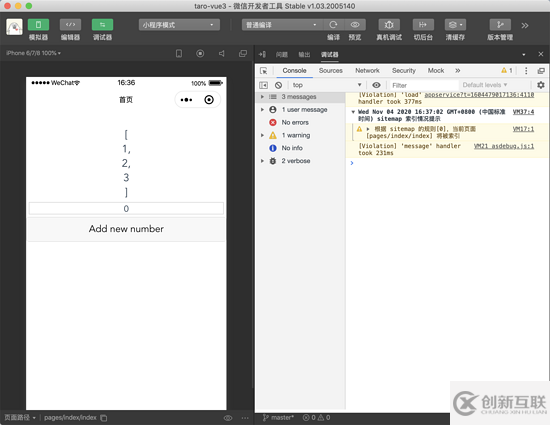Image resolution: width=550 pixels, height=425 pixels.
Task: Open version management (版本管理) icon
Action: pos(500,25)
